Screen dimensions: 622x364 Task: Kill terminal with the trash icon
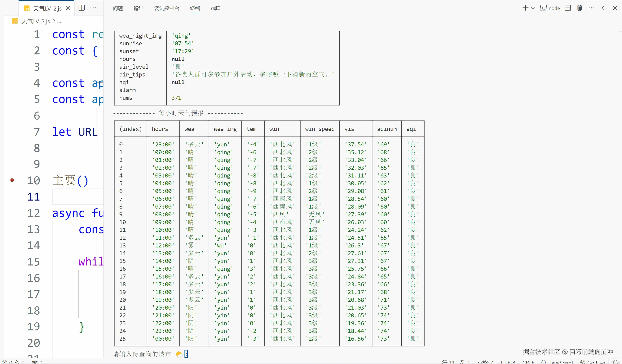(x=579, y=8)
